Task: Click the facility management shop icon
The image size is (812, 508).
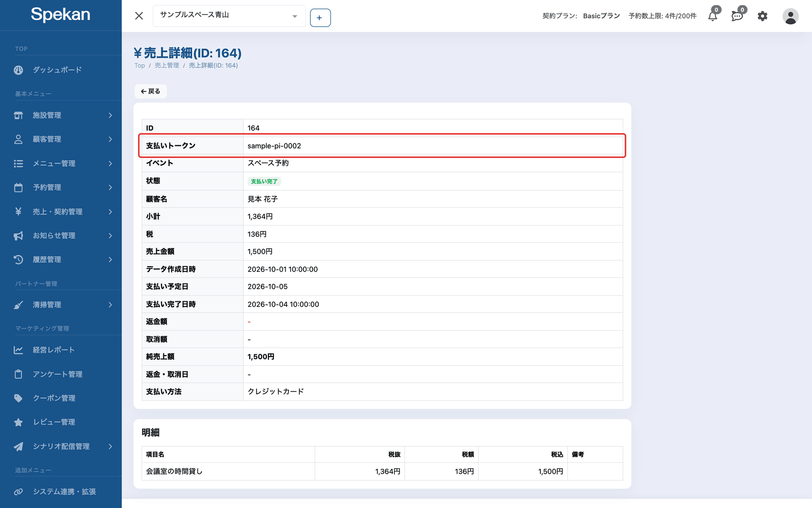Action: (18, 115)
